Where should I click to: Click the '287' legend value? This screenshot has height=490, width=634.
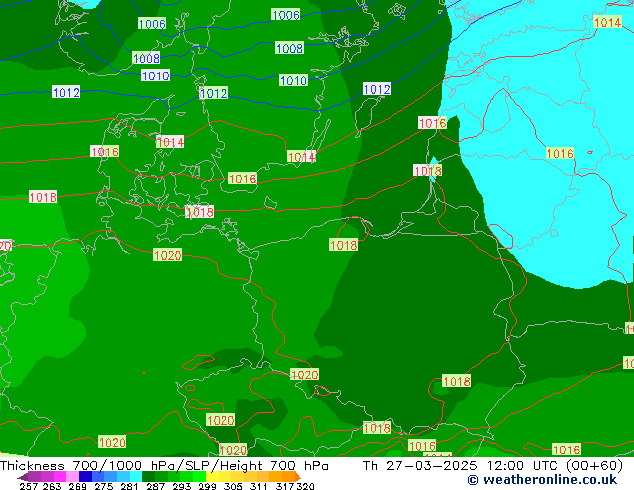coord(156,486)
